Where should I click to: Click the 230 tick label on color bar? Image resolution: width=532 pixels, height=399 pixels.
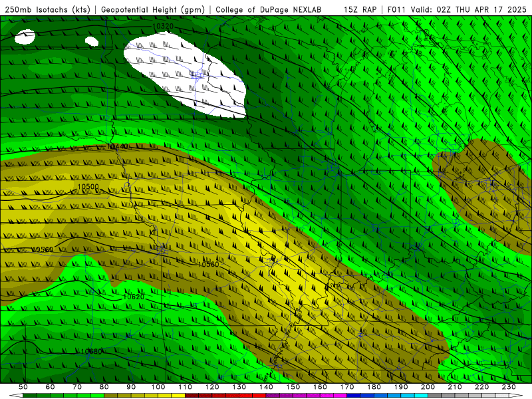click(x=509, y=387)
